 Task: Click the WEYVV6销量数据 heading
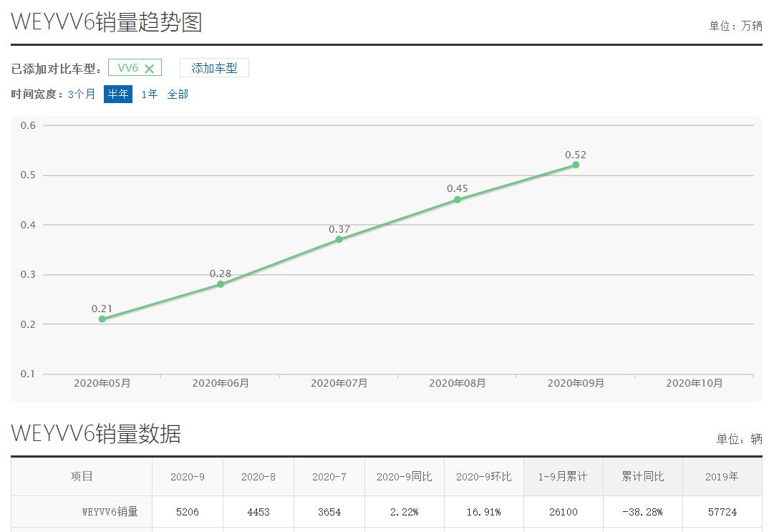click(x=96, y=433)
